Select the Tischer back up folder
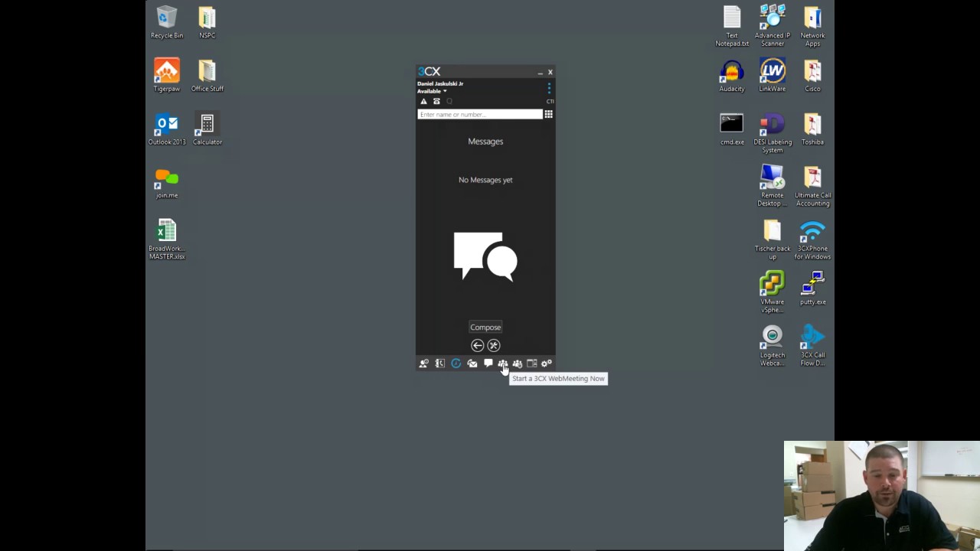980x551 pixels. pyautogui.click(x=773, y=239)
